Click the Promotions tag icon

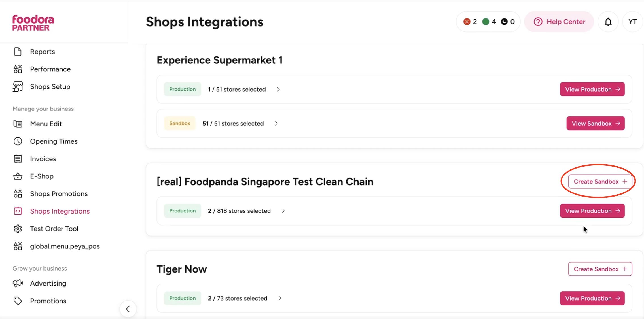click(x=18, y=301)
